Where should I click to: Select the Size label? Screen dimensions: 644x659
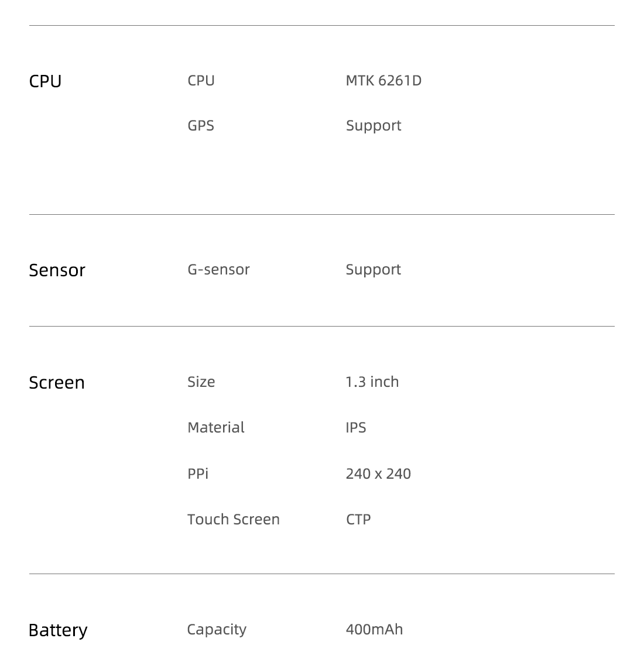coord(201,382)
